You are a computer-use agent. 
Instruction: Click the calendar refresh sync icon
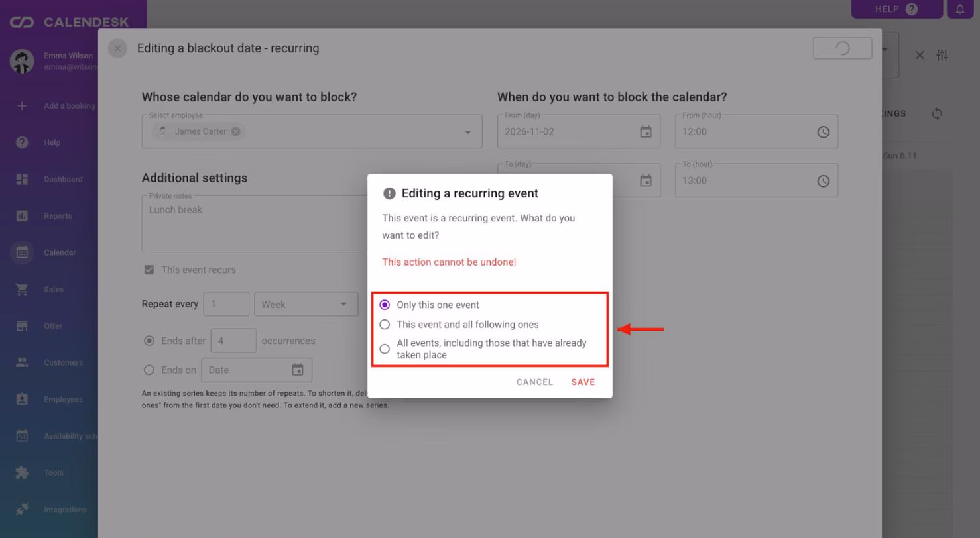(x=937, y=114)
